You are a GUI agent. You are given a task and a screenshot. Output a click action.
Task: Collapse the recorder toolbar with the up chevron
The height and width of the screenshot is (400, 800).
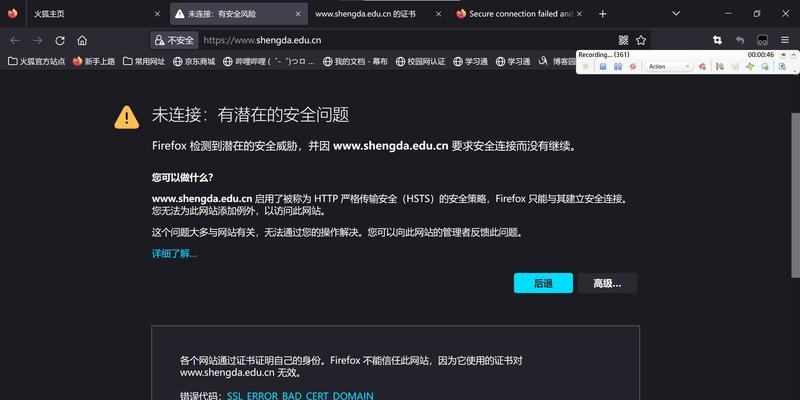pyautogui.click(x=794, y=55)
